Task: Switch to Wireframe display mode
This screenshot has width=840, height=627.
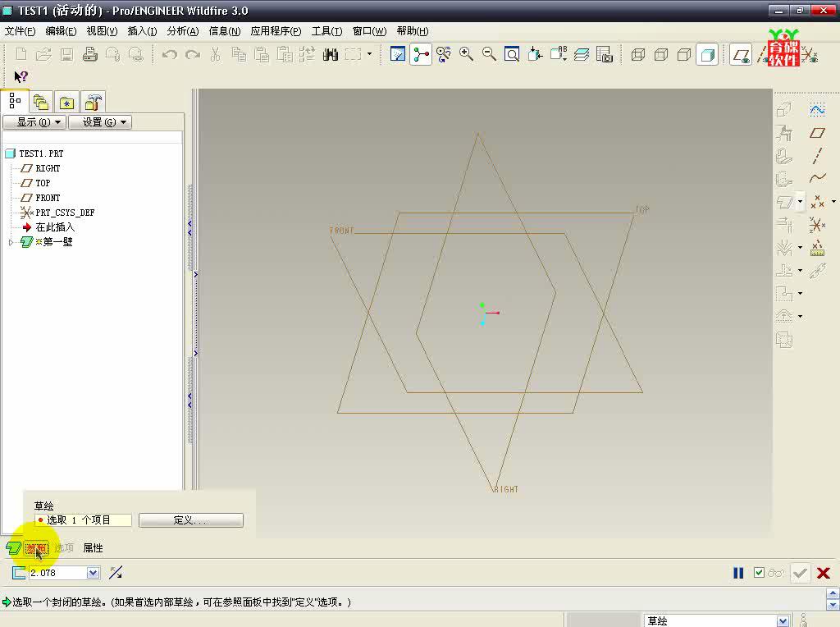Action: coord(637,54)
